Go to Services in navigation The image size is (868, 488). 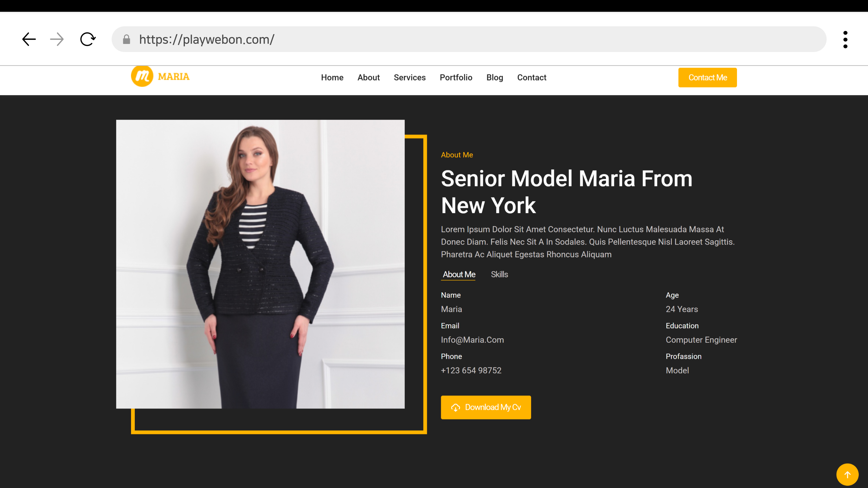click(x=409, y=77)
